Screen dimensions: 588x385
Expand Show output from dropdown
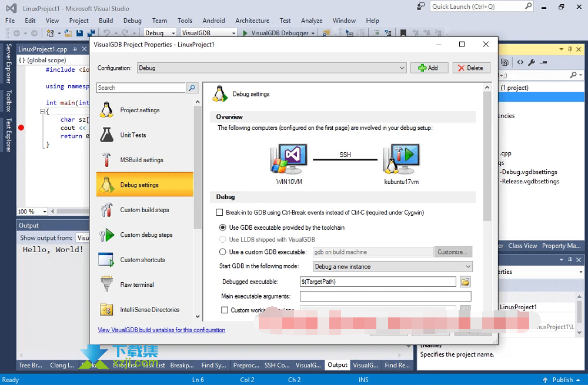pyautogui.click(x=82, y=238)
